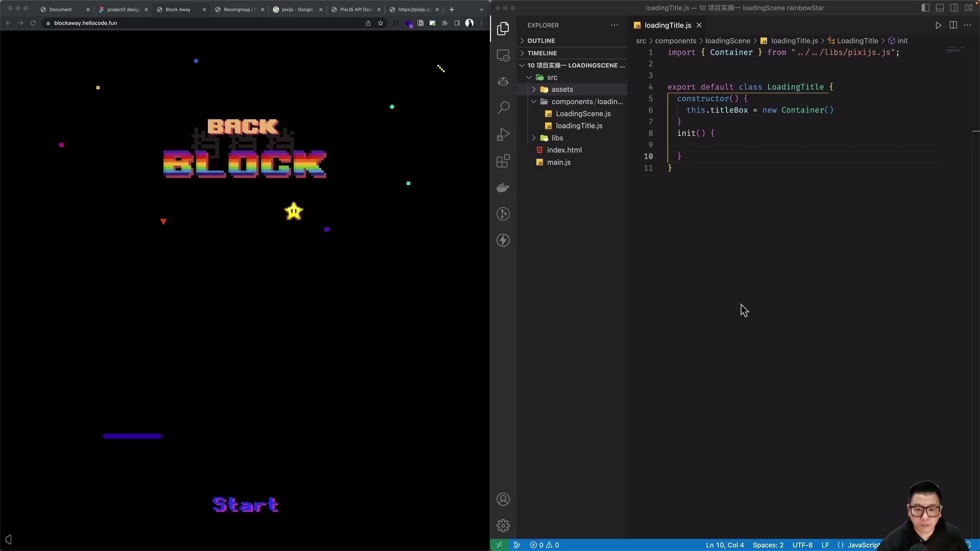Viewport: 980px width, 551px height.
Task: Open the Docker view in the sidebar
Action: [503, 187]
